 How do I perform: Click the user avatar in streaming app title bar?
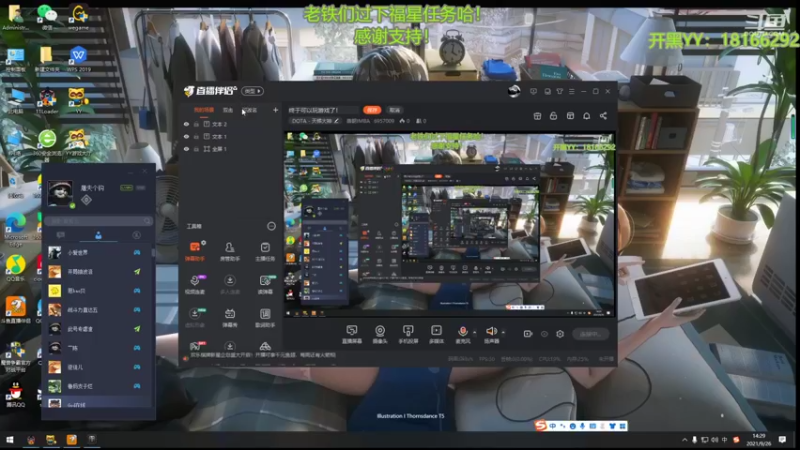coord(514,91)
